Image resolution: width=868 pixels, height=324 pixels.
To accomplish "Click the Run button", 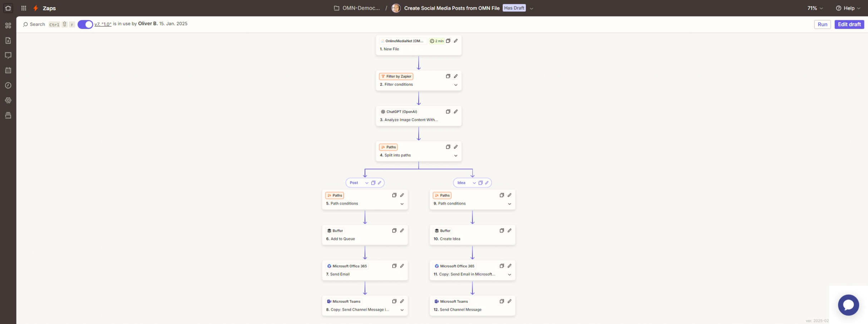I will point(822,24).
